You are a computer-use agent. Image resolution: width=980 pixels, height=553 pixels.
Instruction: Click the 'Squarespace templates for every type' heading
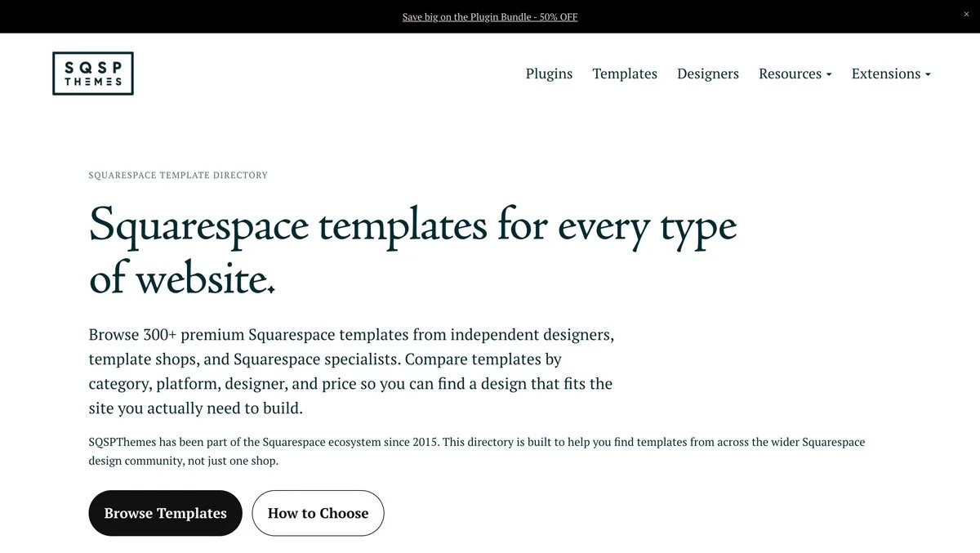tap(412, 251)
